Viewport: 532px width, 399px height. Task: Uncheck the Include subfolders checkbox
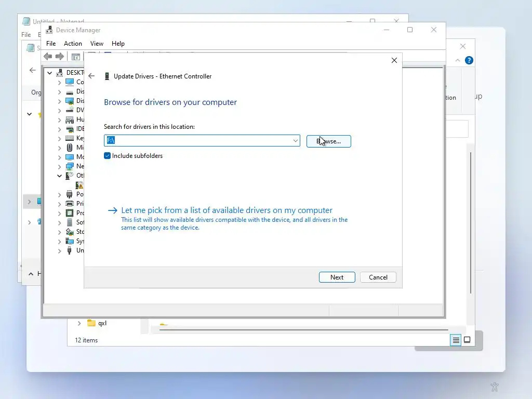pos(107,156)
